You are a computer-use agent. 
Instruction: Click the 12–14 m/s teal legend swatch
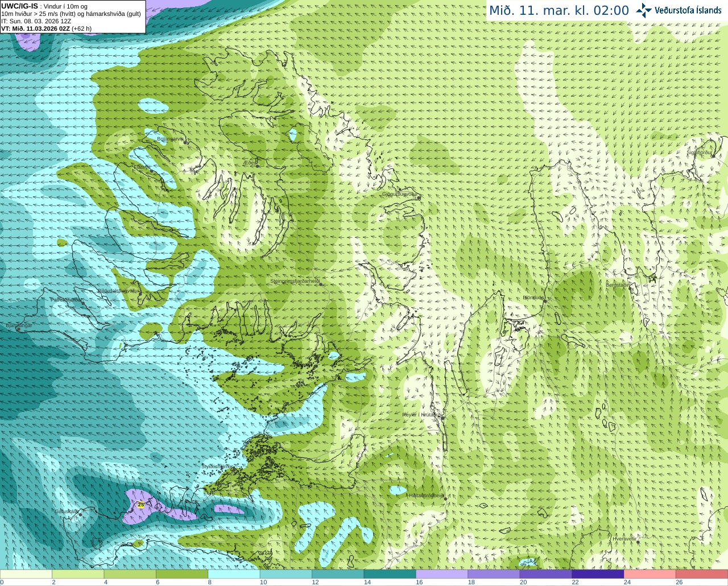[338, 574]
